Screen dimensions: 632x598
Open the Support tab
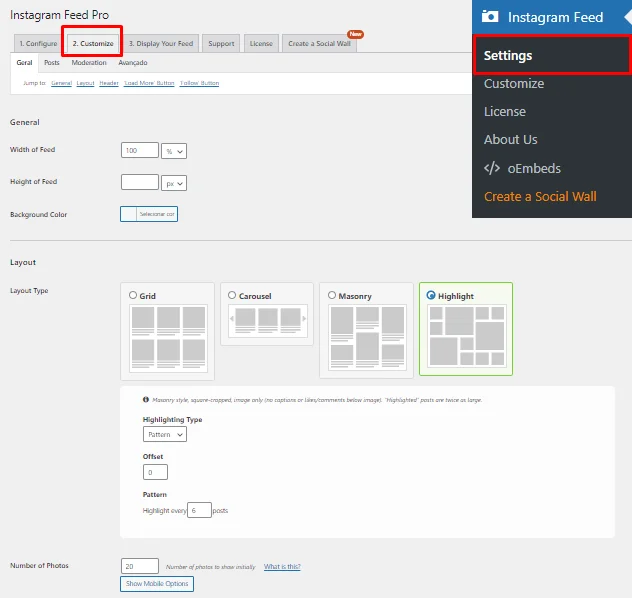coord(221,44)
